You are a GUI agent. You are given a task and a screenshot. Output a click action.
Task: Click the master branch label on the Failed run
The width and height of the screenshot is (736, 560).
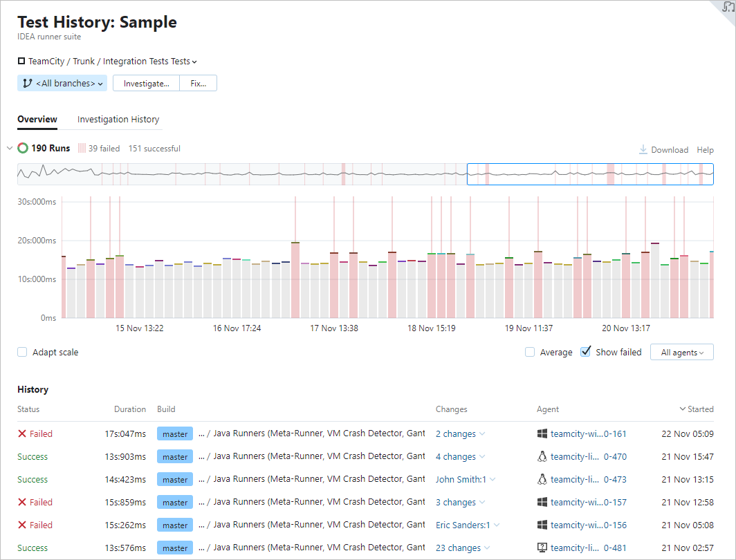click(x=174, y=433)
